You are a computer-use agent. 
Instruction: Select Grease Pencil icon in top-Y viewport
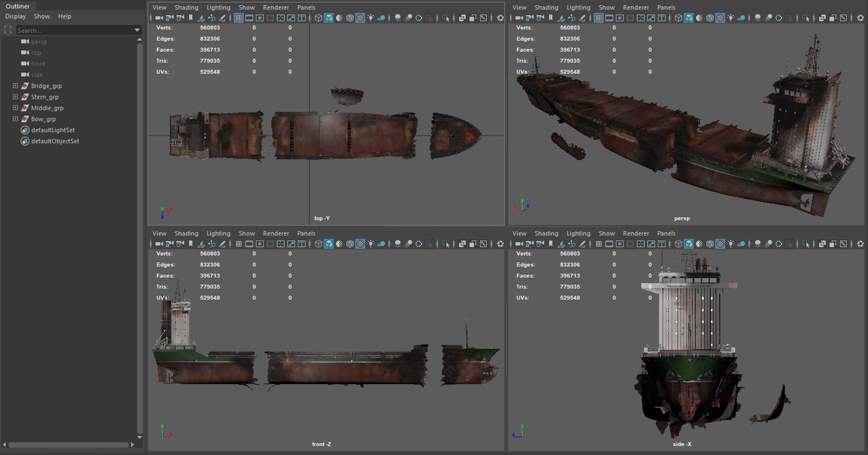coord(222,18)
